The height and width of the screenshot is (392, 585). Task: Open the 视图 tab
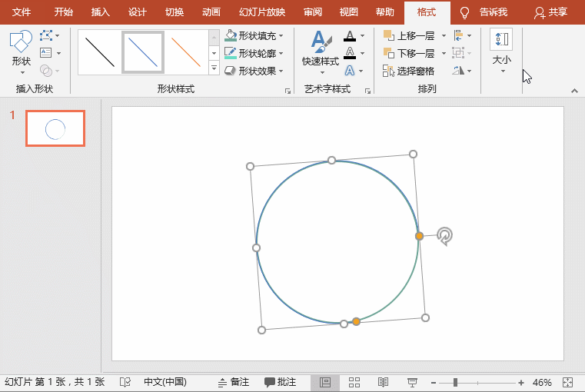tap(348, 12)
